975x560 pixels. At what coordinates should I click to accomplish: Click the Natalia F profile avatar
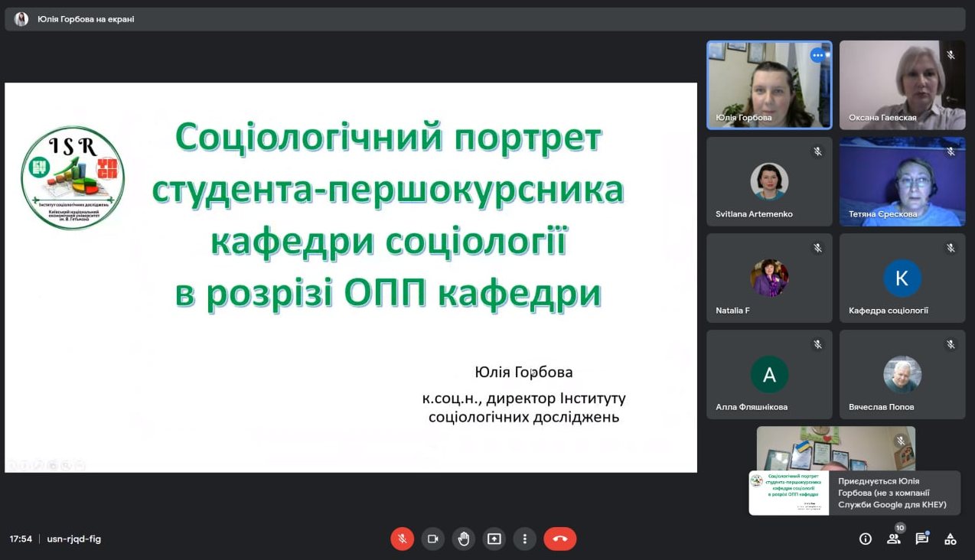(x=769, y=278)
